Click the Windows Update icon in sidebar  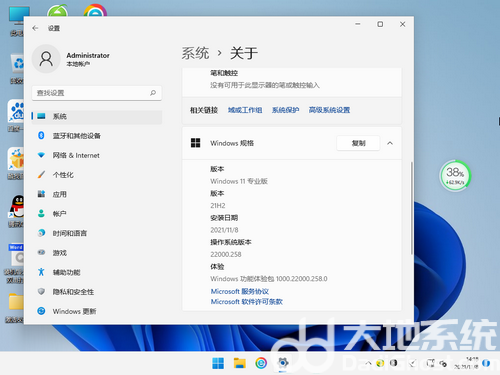41,311
